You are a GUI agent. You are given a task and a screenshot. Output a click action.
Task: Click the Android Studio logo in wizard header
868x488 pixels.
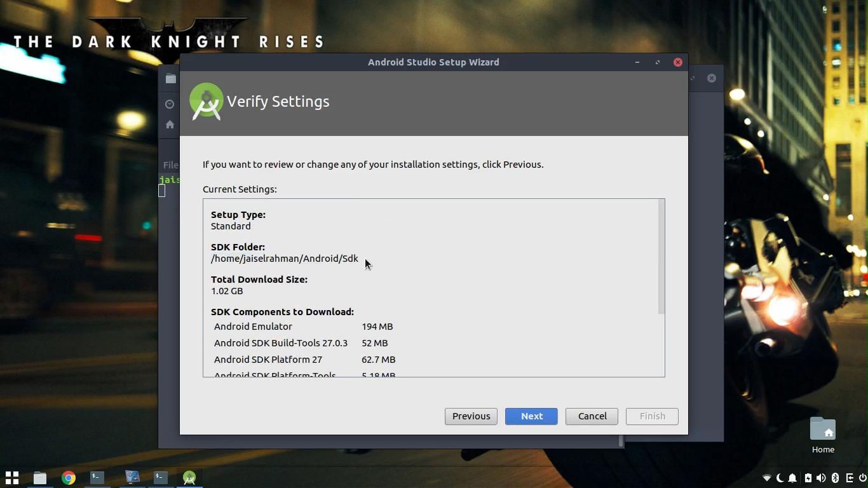207,102
